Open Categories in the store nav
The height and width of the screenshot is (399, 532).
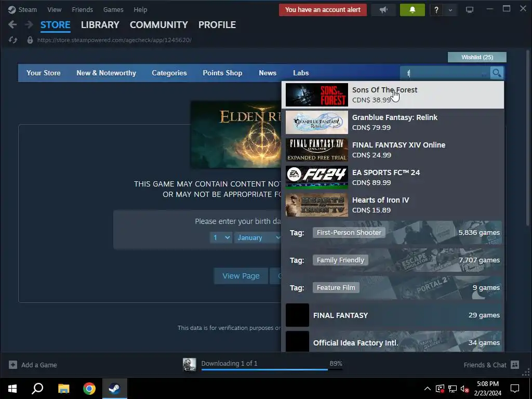(x=169, y=73)
